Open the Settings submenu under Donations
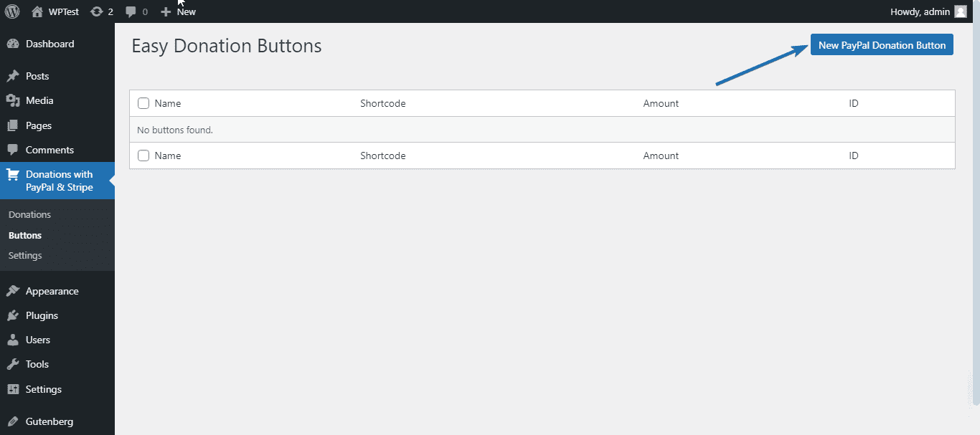The height and width of the screenshot is (435, 980). click(x=25, y=255)
